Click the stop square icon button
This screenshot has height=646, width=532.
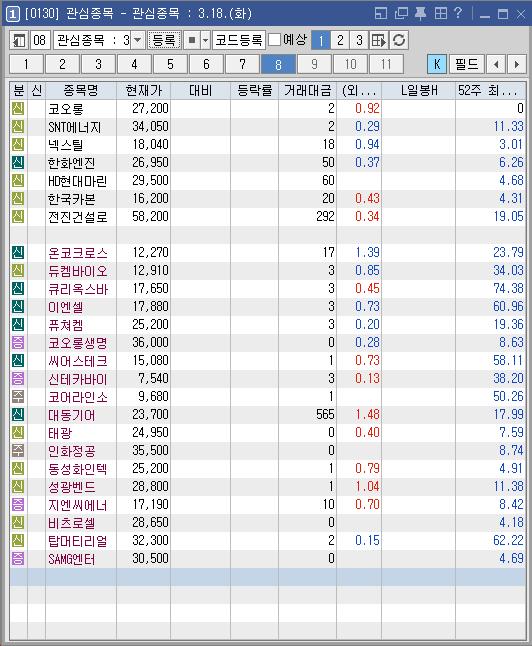point(192,40)
